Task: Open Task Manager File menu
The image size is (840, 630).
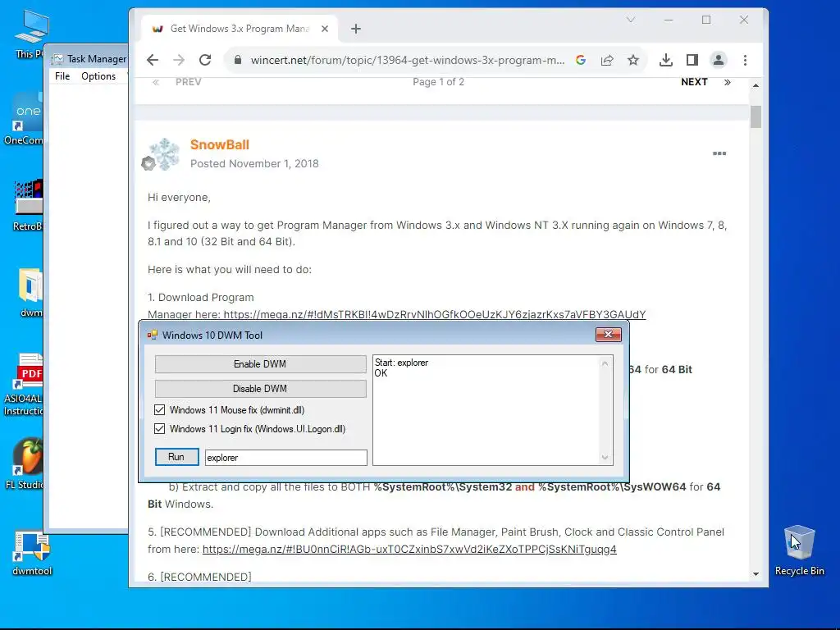Action: pos(62,76)
